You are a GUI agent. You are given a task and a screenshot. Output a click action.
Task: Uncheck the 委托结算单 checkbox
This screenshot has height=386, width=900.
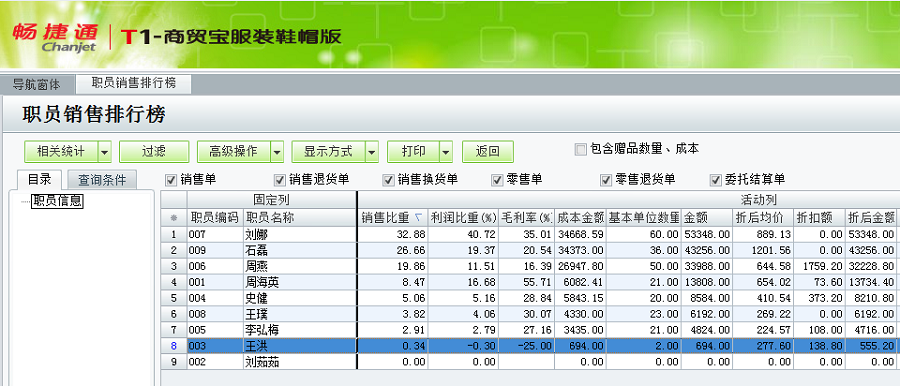coord(715,180)
